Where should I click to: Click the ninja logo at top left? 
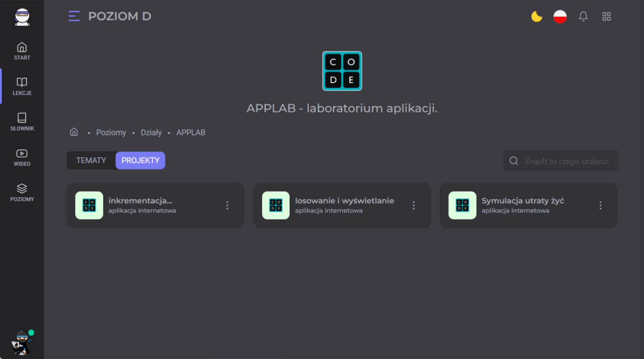22,17
